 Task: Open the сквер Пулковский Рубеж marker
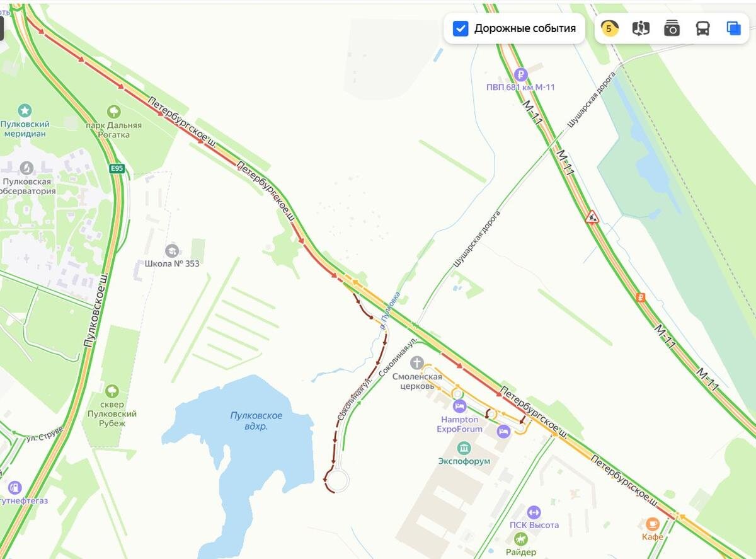pos(112,391)
